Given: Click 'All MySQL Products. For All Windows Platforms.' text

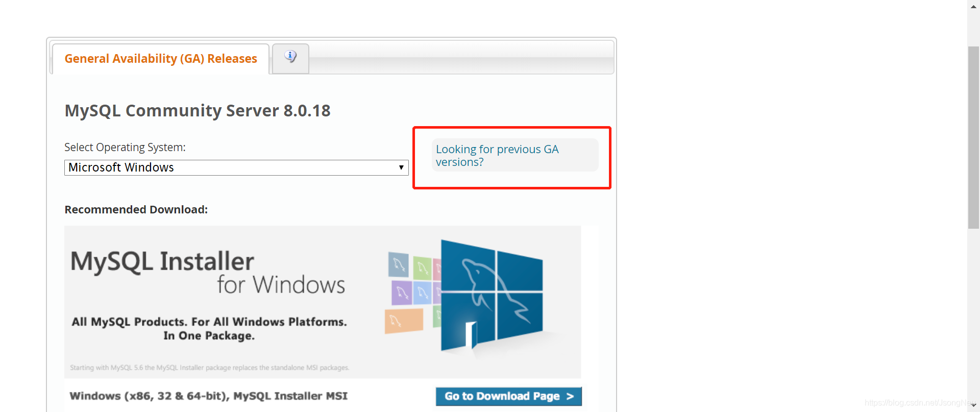Looking at the screenshot, I should pos(209,322).
